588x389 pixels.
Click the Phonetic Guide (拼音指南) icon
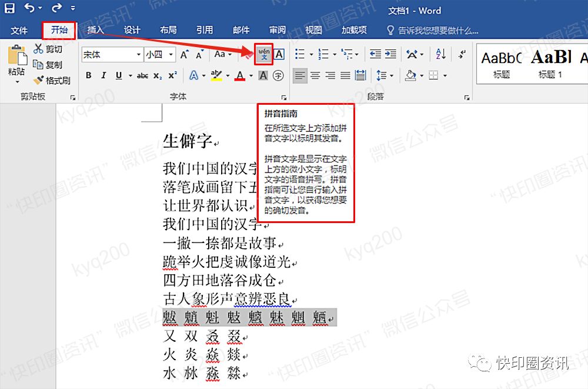265,54
